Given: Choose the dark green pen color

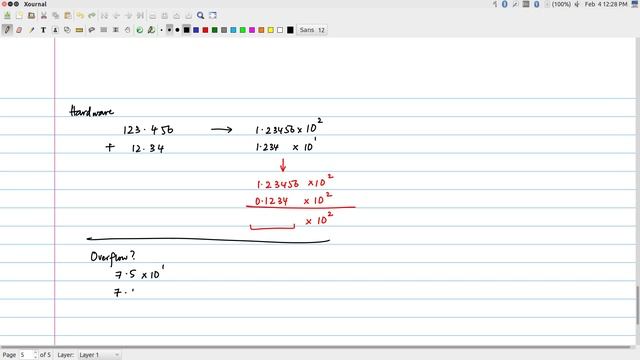Looking at the screenshot, I should click(215, 30).
